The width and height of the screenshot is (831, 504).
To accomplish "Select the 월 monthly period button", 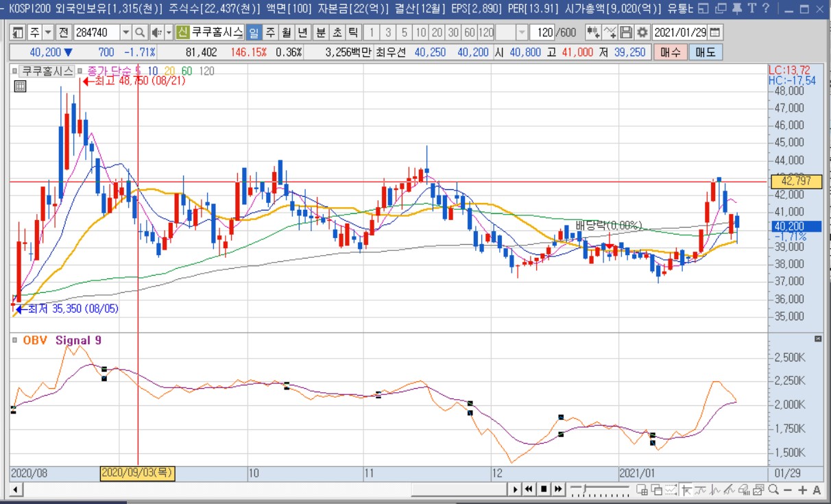I will click(285, 33).
